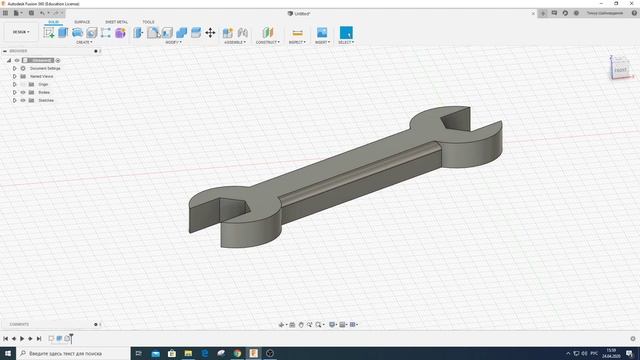Select the Move/Copy arrows tool
Viewport: 640px width, 360px height.
pyautogui.click(x=210, y=33)
